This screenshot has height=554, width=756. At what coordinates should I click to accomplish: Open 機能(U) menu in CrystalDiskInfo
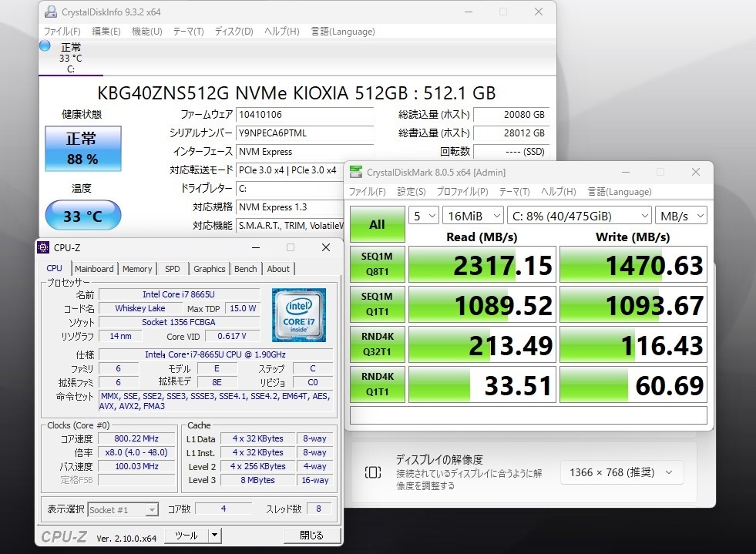tap(146, 32)
